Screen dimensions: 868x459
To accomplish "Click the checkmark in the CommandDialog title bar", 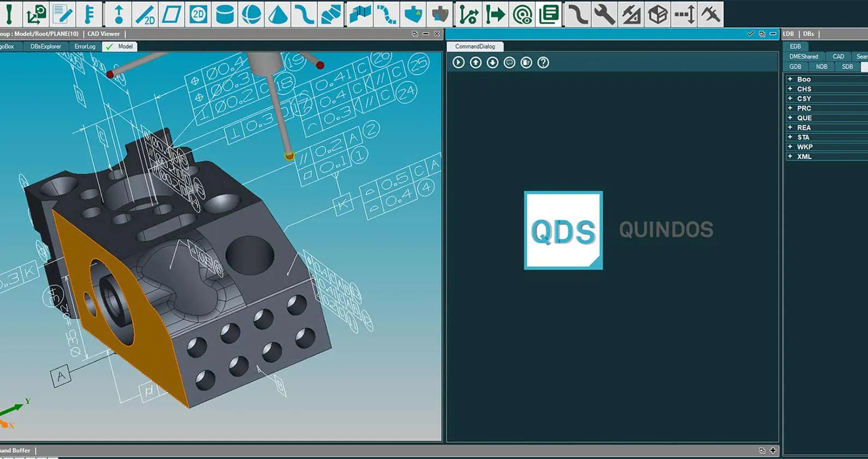I will [750, 34].
